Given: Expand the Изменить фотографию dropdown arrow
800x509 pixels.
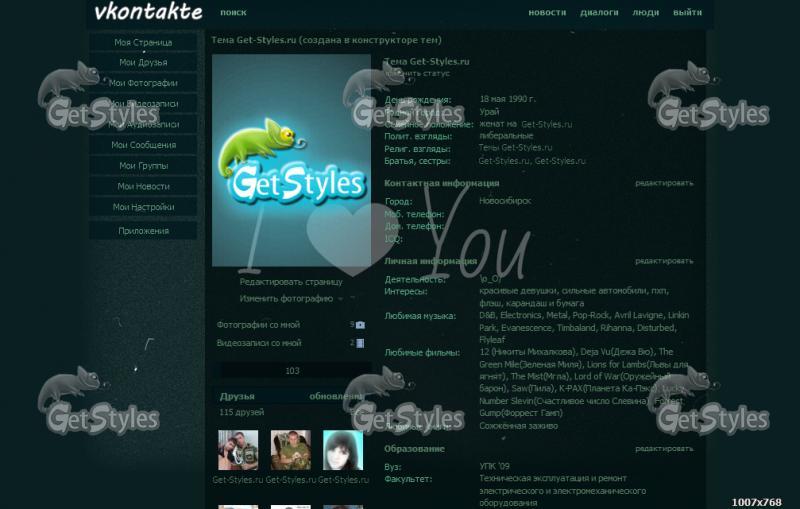Looking at the screenshot, I should pyautogui.click(x=341, y=299).
